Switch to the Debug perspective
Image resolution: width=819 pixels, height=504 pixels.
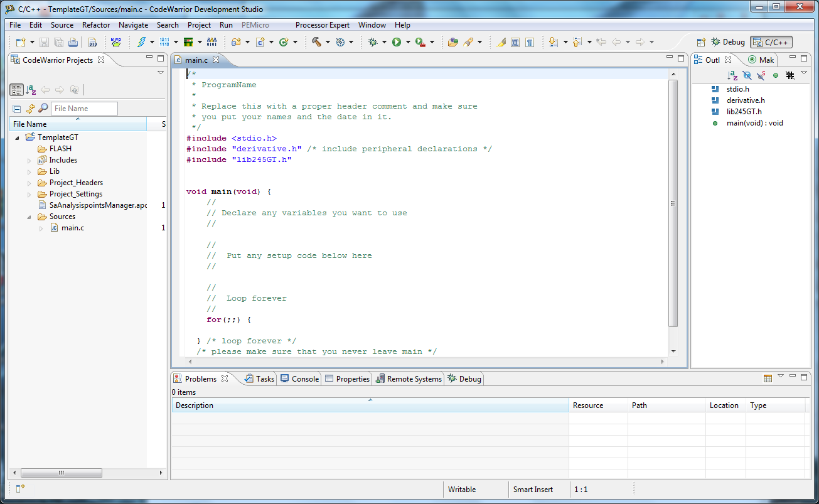tap(728, 42)
